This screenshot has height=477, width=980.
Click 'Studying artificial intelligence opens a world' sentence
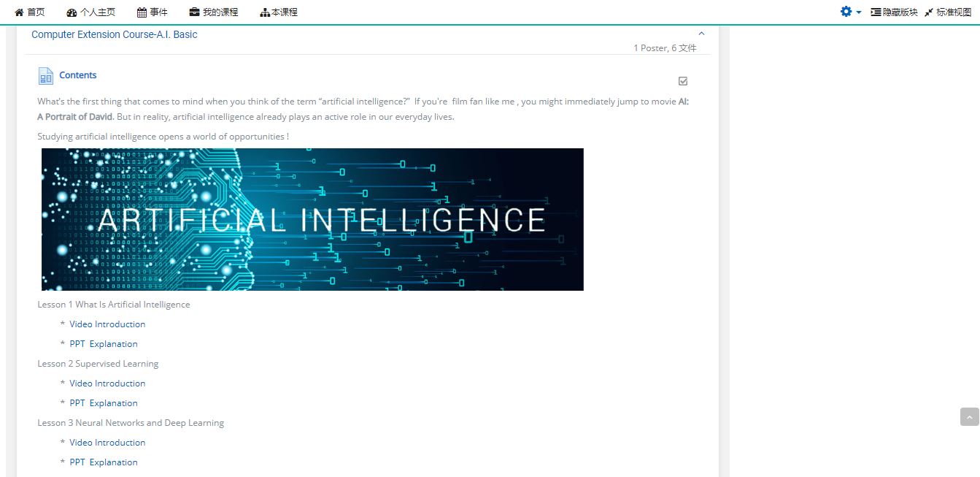163,137
